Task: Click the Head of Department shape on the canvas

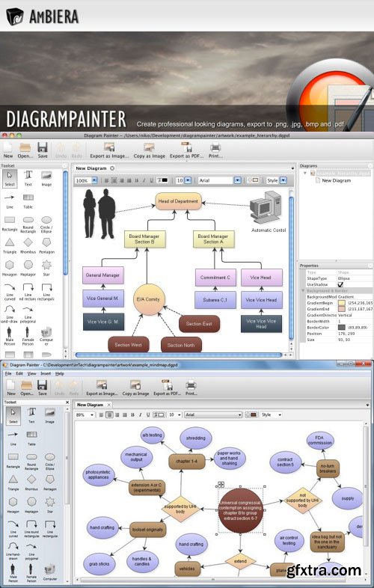Action: tap(178, 201)
